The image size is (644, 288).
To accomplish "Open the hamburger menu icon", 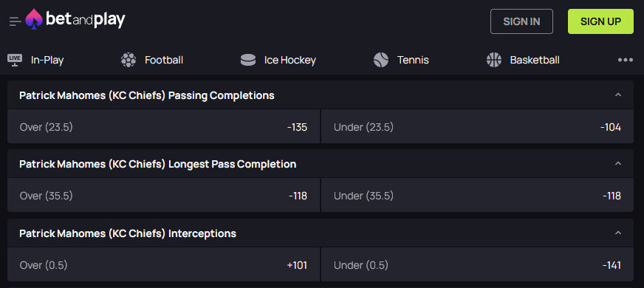I will click(x=16, y=21).
